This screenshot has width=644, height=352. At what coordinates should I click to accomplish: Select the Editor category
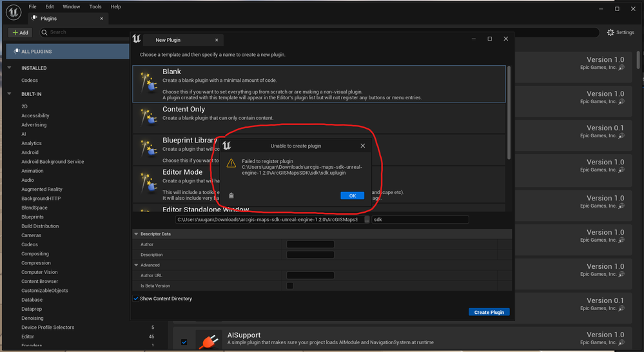click(28, 337)
